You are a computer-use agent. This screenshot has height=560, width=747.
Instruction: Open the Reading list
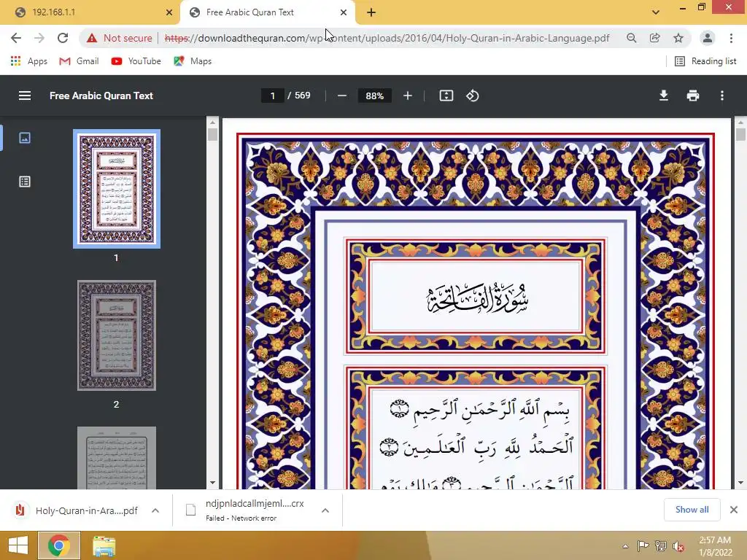tap(705, 61)
